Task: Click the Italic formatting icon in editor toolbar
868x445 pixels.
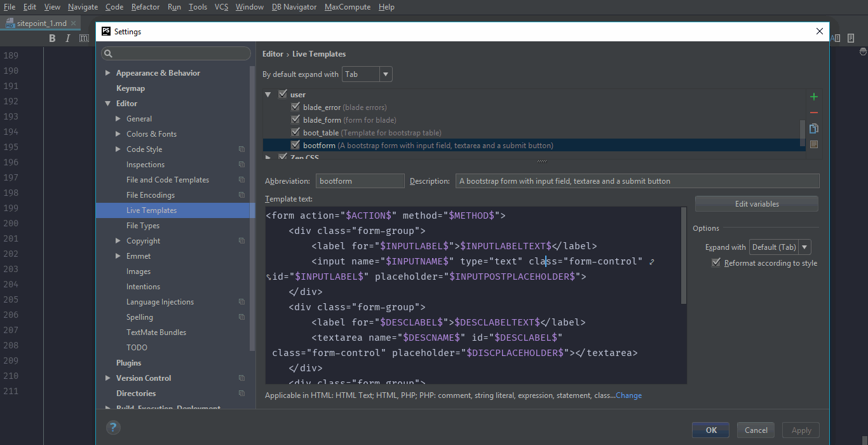Action: [69, 38]
